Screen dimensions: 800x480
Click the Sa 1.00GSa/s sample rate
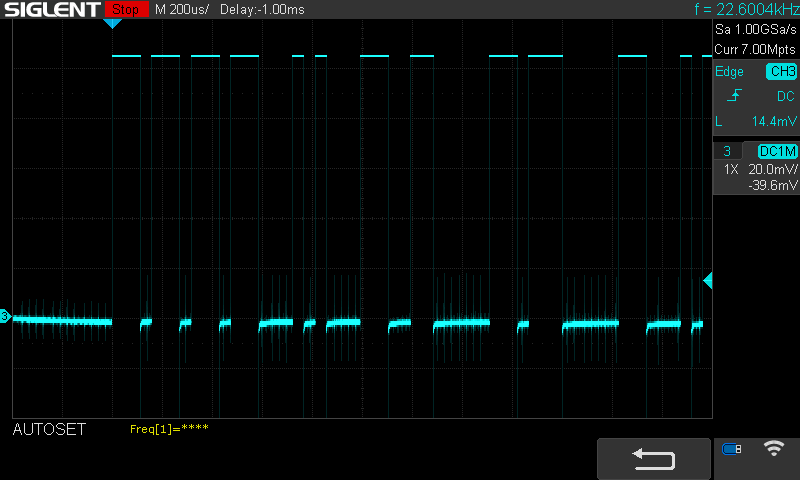point(756,29)
